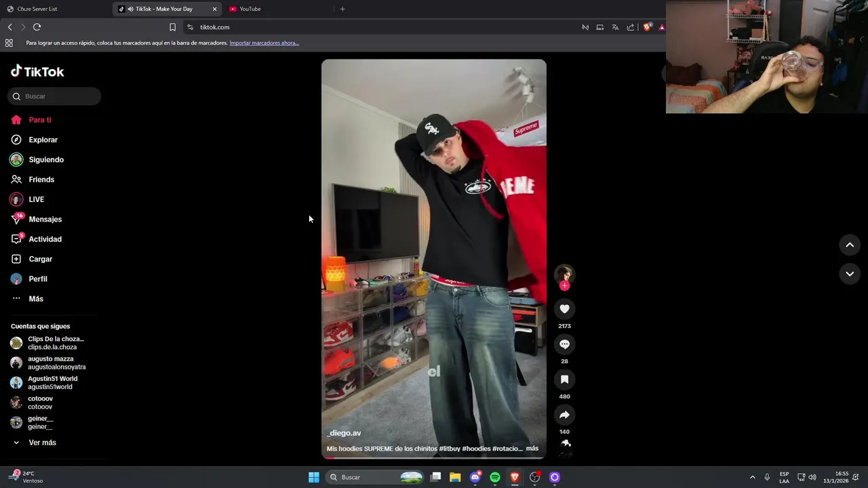
Task: Click the cast screen icon in address bar
Action: click(x=600, y=27)
